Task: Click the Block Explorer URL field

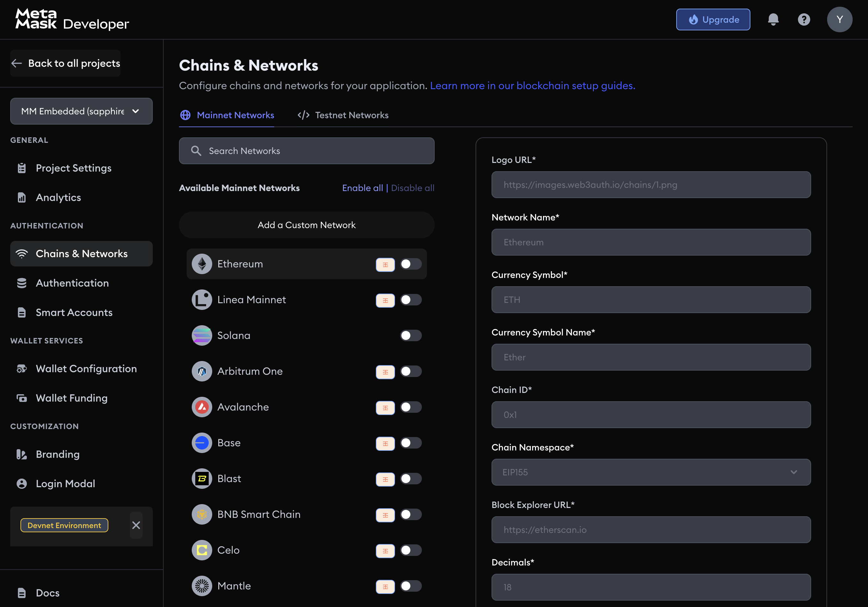Action: point(651,530)
